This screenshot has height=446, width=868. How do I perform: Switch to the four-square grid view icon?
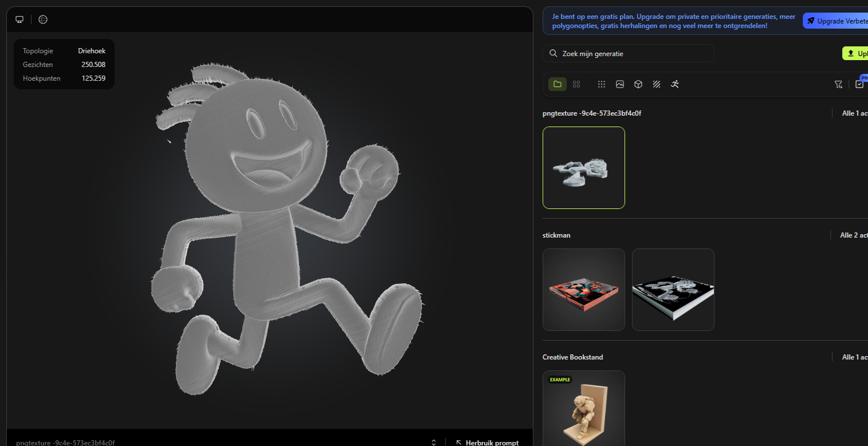click(x=576, y=84)
